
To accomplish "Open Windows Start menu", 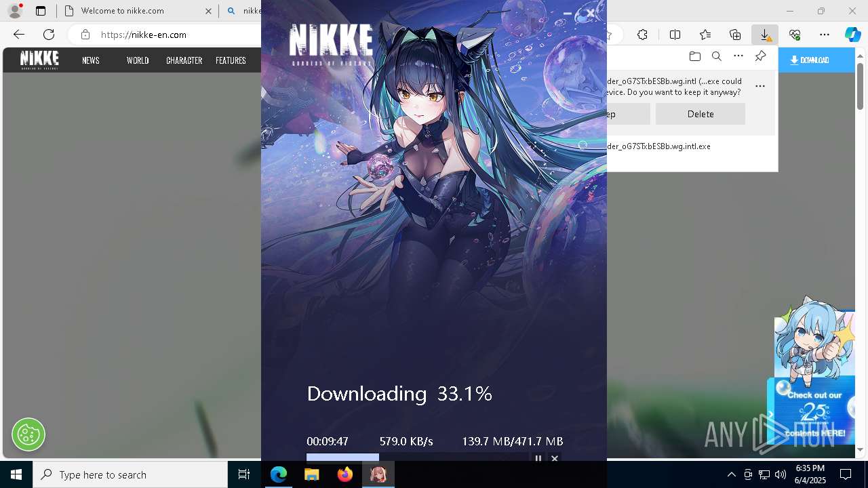I will point(16,474).
